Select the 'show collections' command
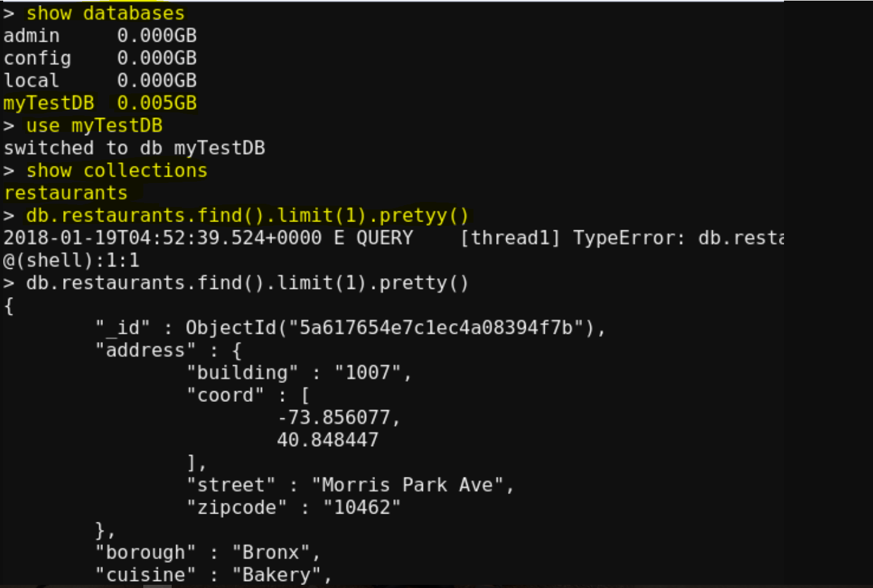 pyautogui.click(x=117, y=170)
